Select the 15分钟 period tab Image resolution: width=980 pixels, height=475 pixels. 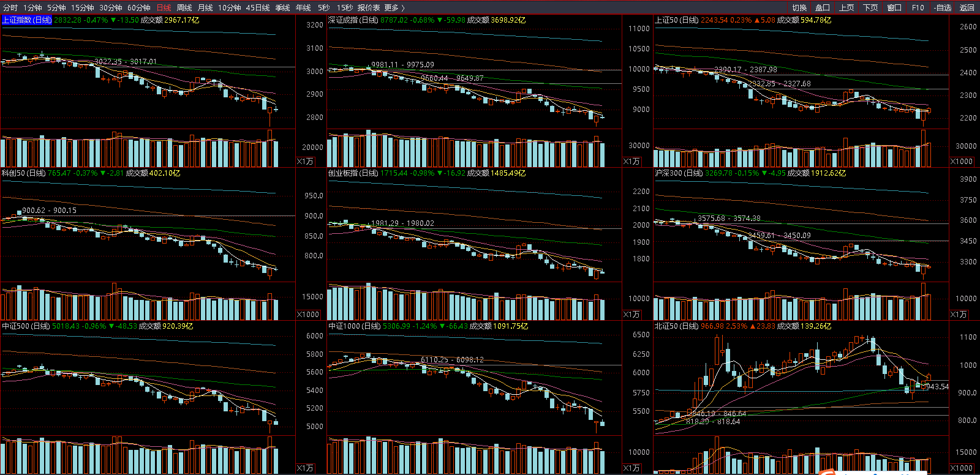click(82, 8)
